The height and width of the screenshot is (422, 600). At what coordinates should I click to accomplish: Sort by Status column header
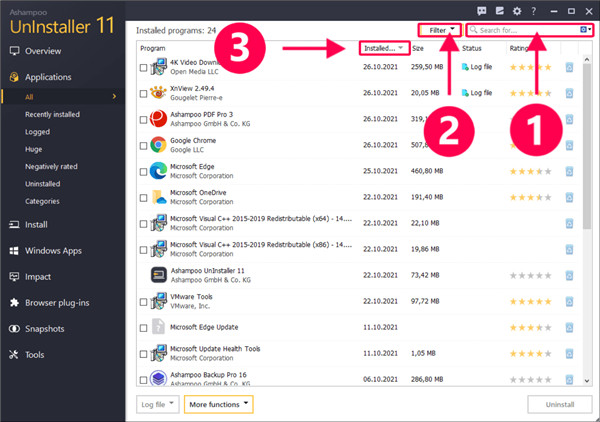click(x=471, y=48)
